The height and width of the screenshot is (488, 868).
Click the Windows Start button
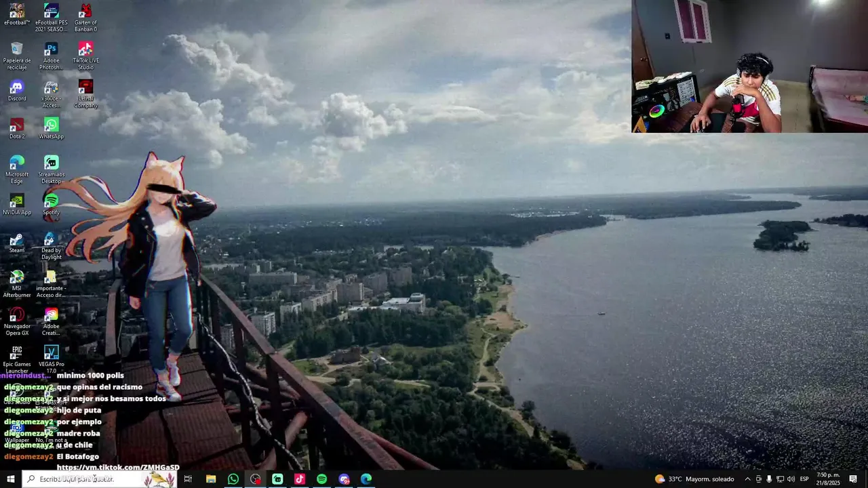[x=10, y=479]
